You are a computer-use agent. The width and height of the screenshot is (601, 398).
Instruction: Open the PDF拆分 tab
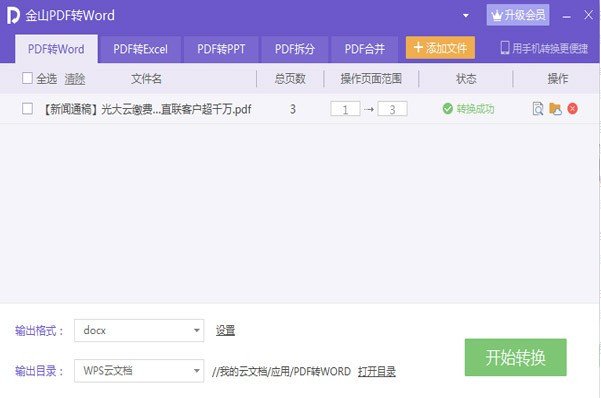(295, 49)
